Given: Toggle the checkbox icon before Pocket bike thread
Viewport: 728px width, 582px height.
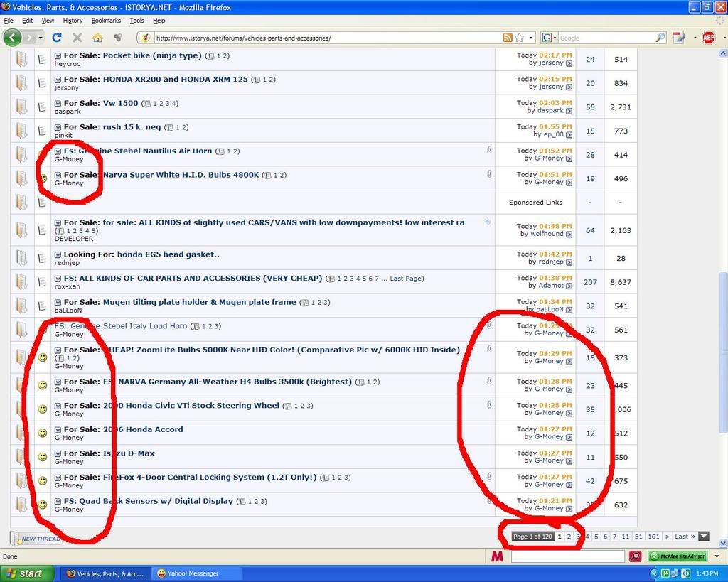Looking at the screenshot, I should (58, 55).
